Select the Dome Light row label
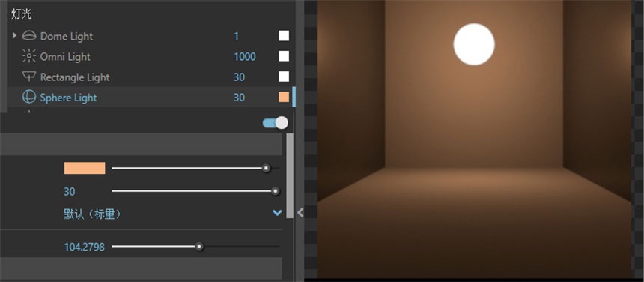 point(66,36)
